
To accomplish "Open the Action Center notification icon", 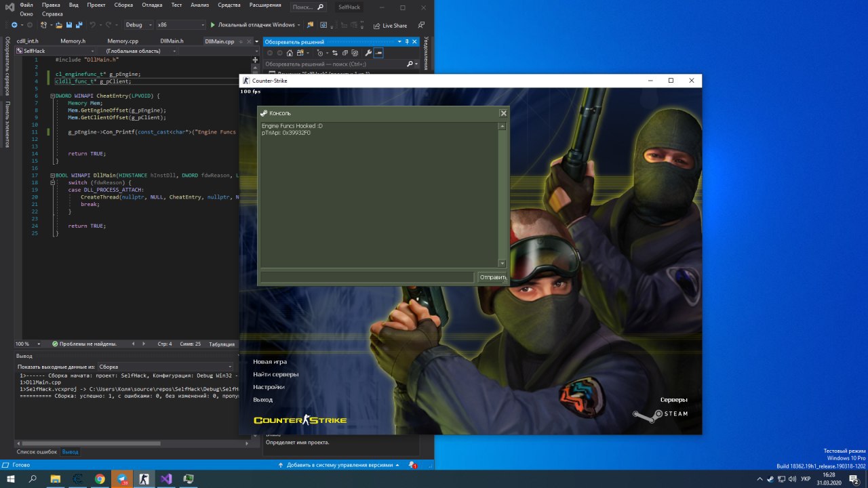I will [x=854, y=479].
